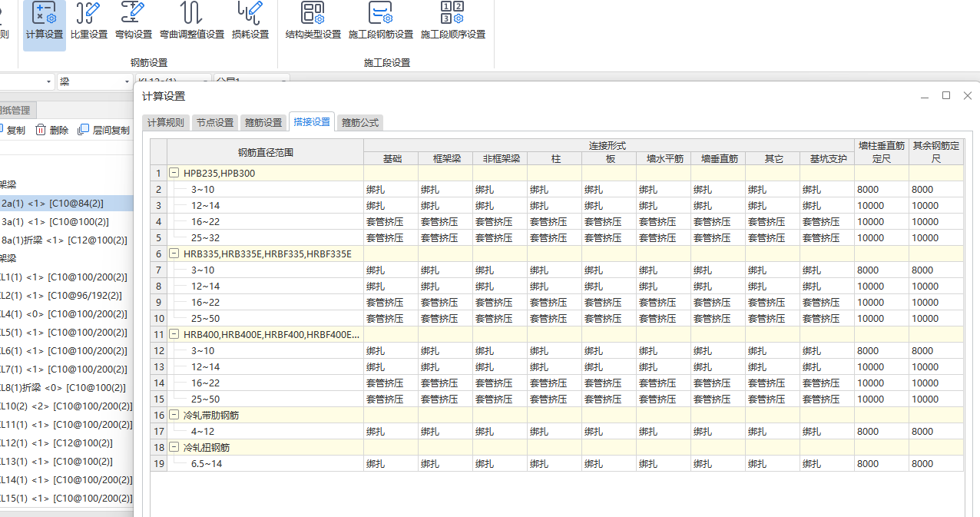Open 施工段钢筋设置 tool
This screenshot has width=980, height=517.
[381, 22]
